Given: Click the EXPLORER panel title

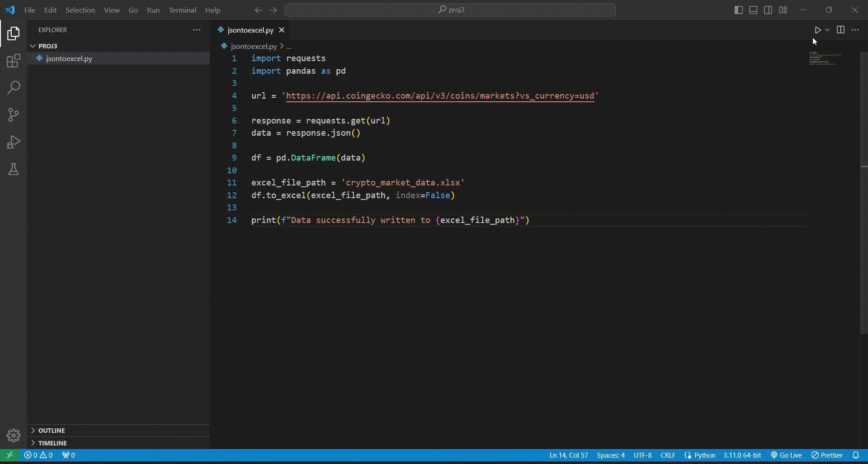Looking at the screenshot, I should (x=52, y=30).
